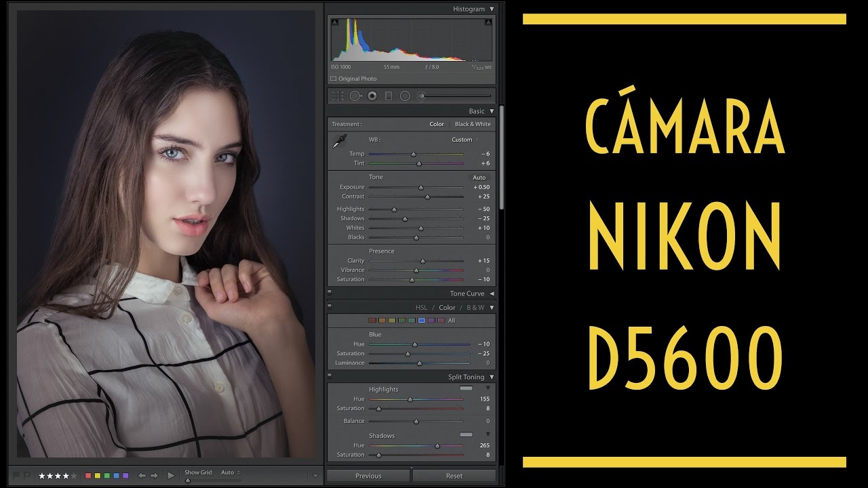Go to the previous photo arrow

[x=142, y=476]
